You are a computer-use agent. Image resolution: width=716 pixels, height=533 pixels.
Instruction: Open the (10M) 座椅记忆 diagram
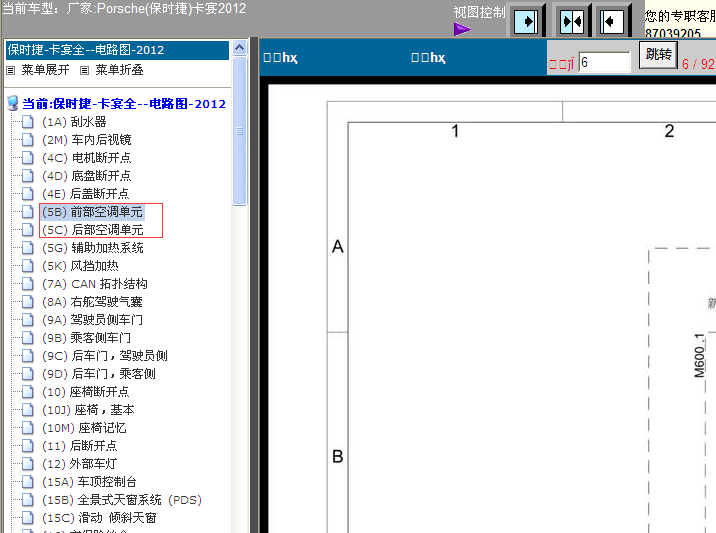pyautogui.click(x=84, y=428)
